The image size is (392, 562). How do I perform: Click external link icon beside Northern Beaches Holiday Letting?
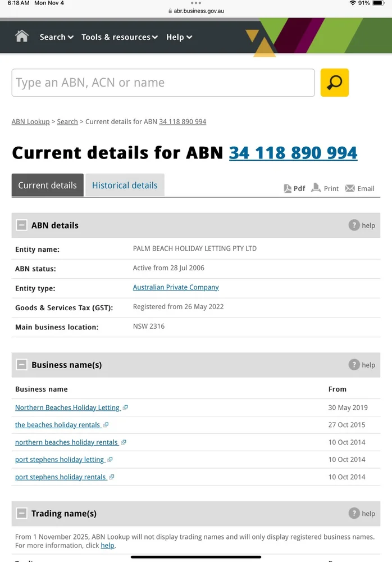point(125,407)
